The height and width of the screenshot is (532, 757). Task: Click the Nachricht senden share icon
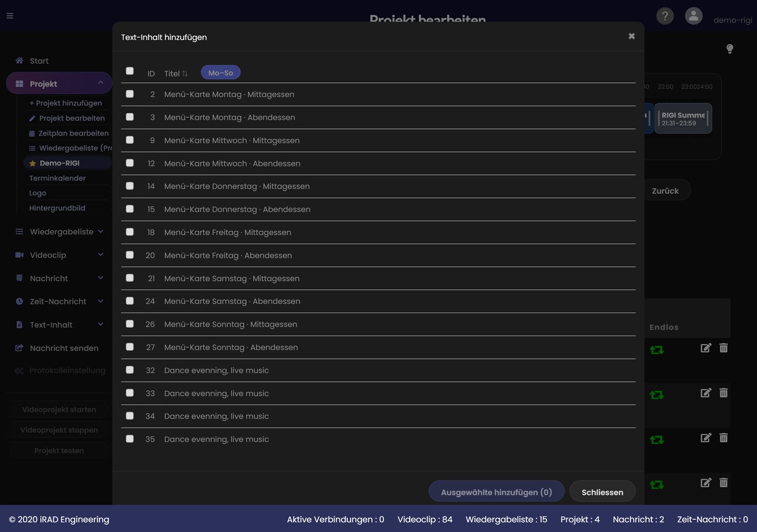(x=19, y=348)
